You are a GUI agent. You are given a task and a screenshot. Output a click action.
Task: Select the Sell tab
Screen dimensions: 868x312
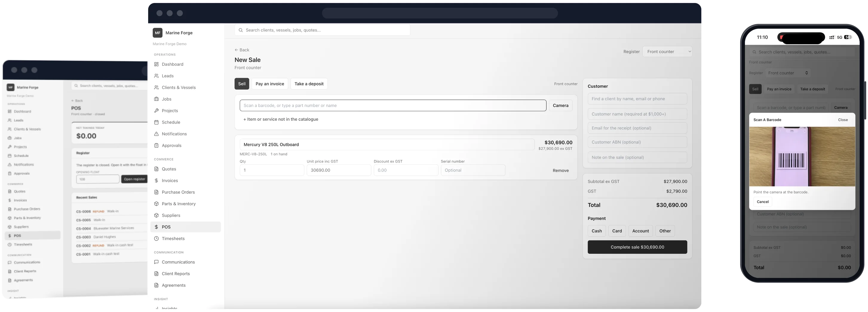pyautogui.click(x=242, y=84)
